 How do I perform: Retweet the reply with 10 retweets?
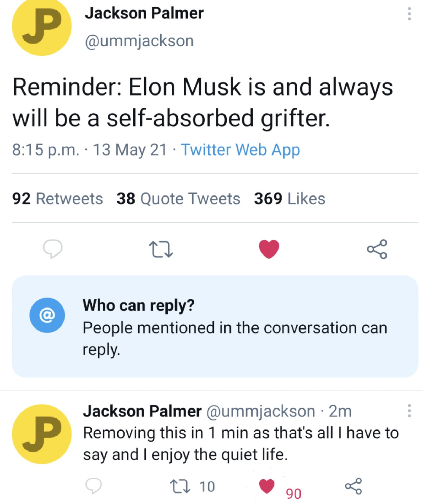coord(180,486)
